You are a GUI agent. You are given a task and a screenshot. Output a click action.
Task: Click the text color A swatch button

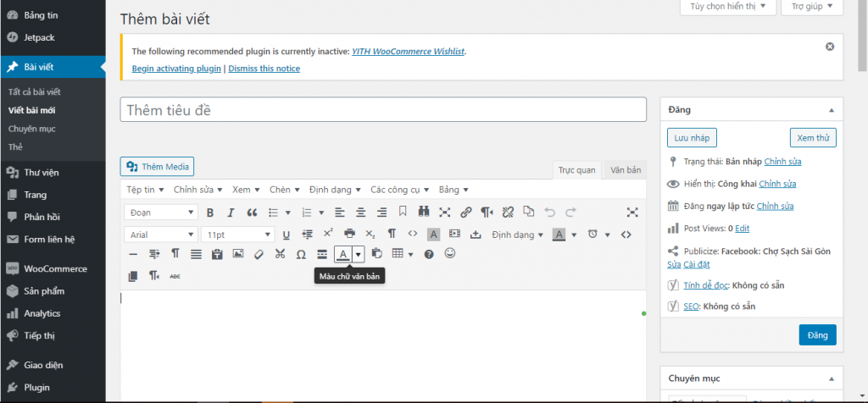tap(342, 254)
